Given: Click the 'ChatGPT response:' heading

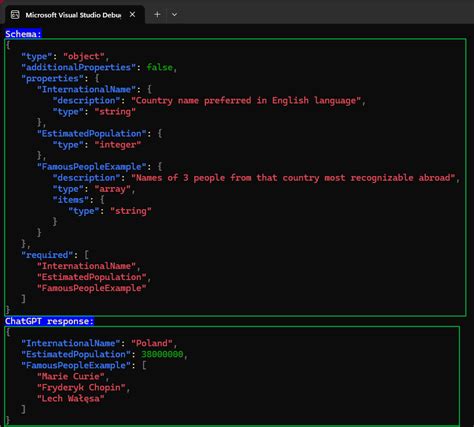Looking at the screenshot, I should [x=49, y=321].
